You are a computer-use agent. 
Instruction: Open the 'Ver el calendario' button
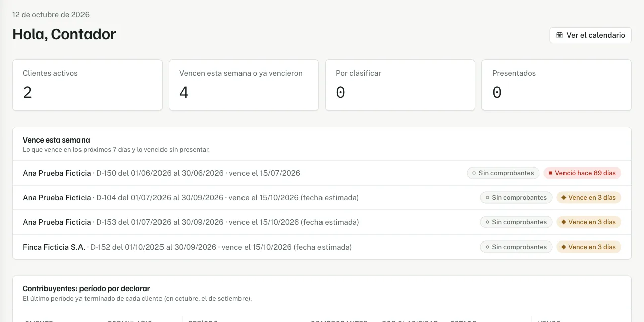pyautogui.click(x=591, y=35)
